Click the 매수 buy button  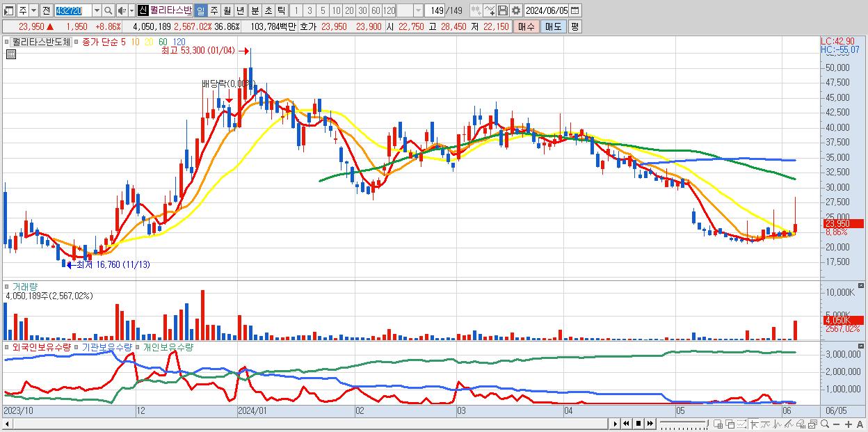526,26
